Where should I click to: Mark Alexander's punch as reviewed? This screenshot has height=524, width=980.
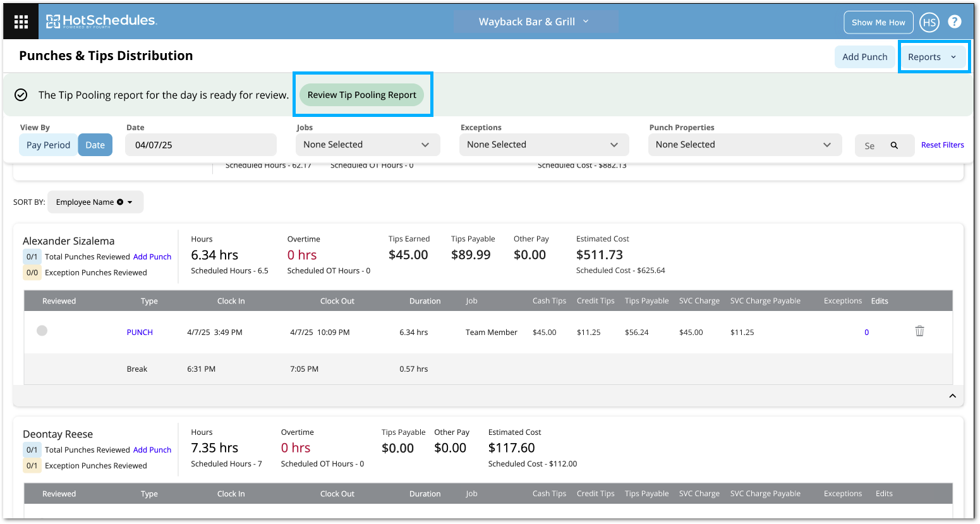click(x=42, y=331)
